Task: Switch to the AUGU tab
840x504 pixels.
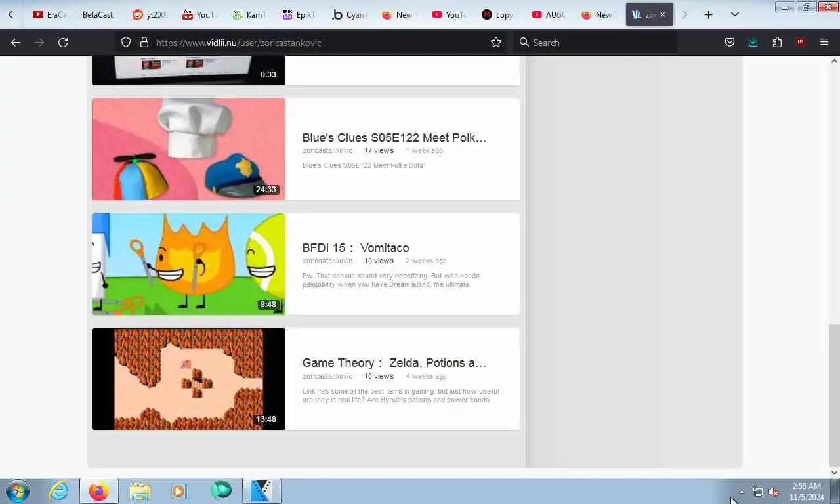Action: tap(549, 14)
